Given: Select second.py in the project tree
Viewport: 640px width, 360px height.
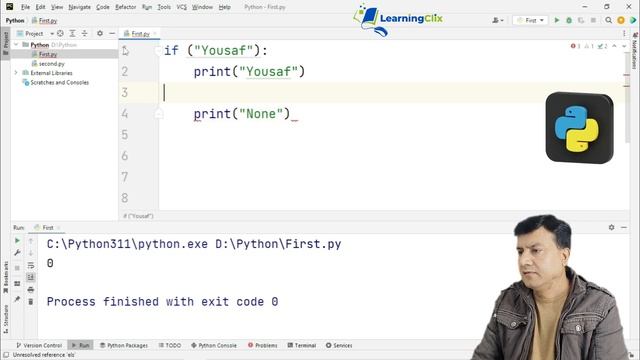Looking at the screenshot, I should click(x=51, y=64).
